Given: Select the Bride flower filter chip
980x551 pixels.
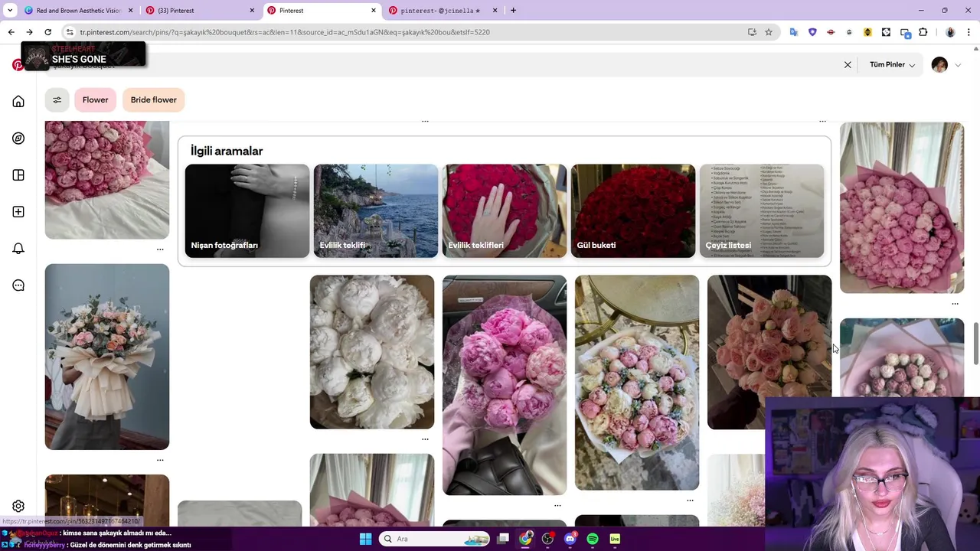Looking at the screenshot, I should click(154, 99).
